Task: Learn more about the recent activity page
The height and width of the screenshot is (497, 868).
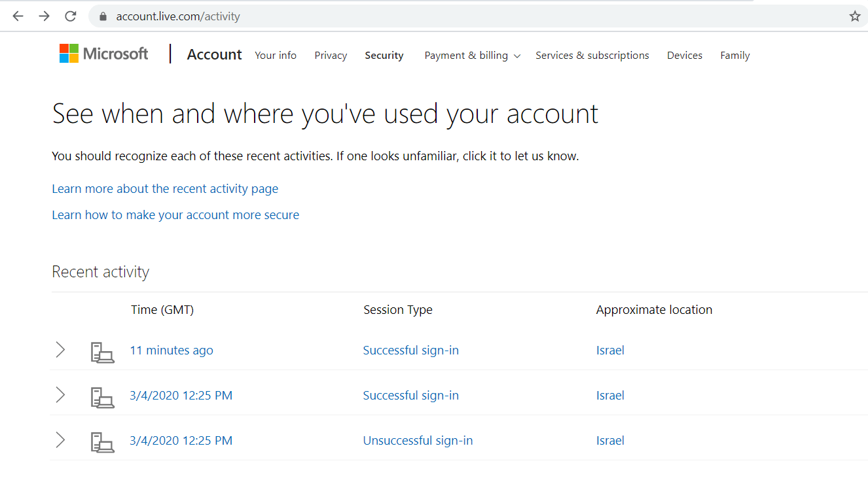Action: coord(165,188)
